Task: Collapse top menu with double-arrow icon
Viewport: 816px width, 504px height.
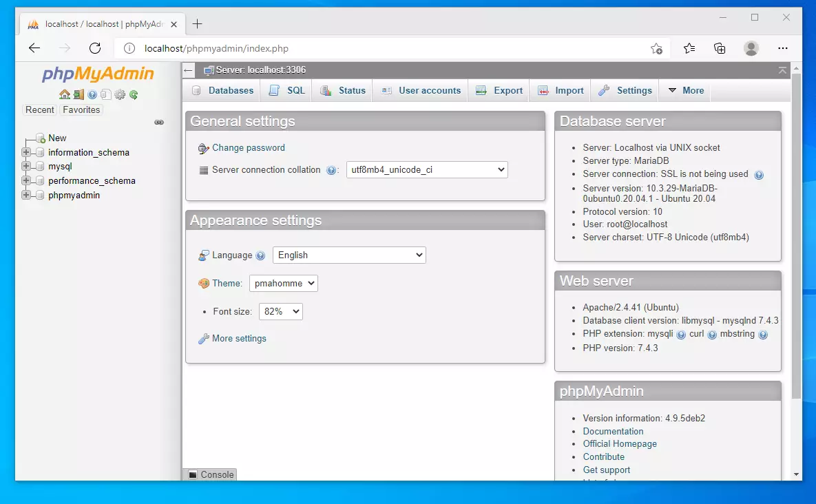Action: coord(782,70)
